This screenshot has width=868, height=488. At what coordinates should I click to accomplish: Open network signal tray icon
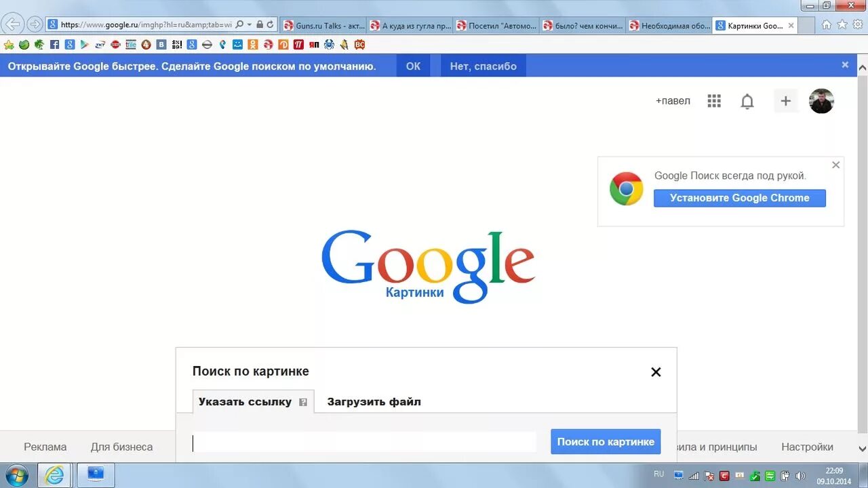point(694,476)
